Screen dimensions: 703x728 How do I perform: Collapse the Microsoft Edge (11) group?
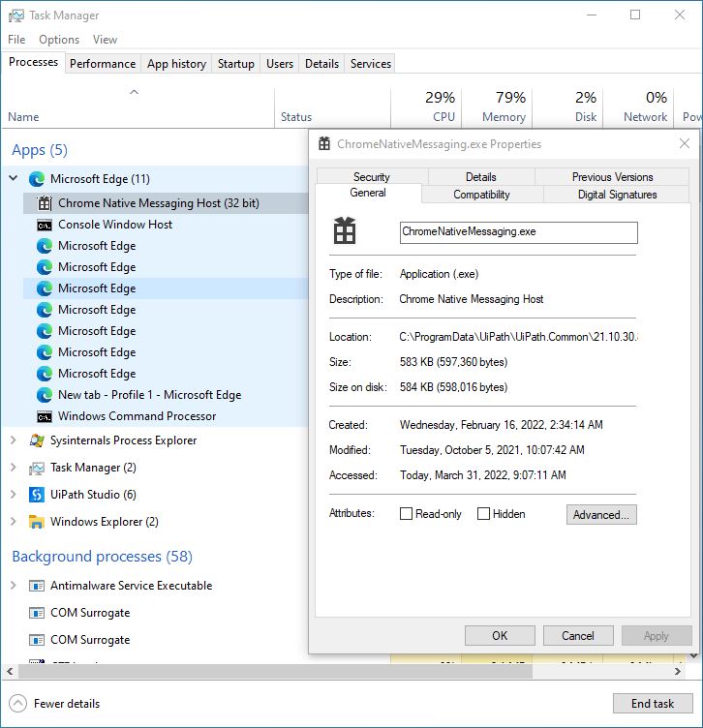pos(14,178)
